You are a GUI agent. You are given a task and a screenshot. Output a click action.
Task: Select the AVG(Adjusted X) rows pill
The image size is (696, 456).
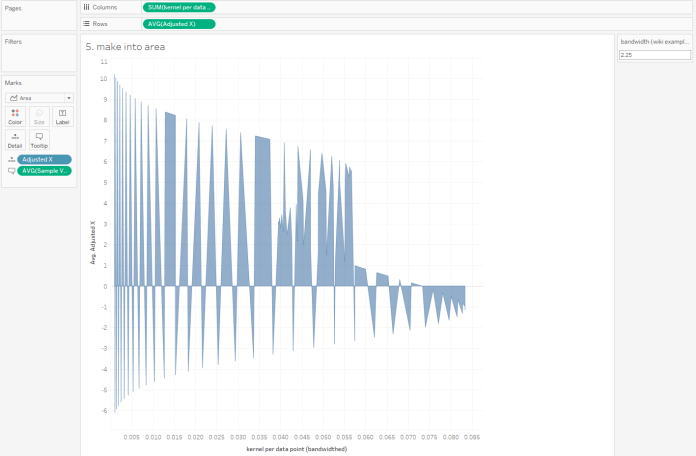178,22
